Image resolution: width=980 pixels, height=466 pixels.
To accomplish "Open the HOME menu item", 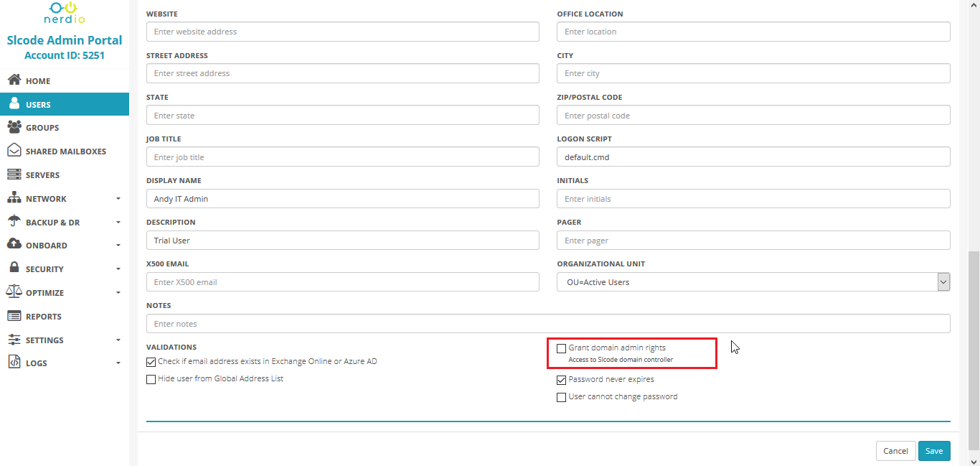I will (65, 81).
